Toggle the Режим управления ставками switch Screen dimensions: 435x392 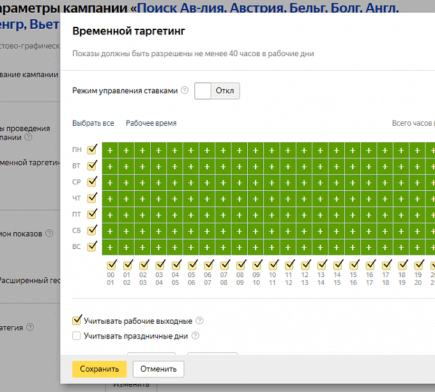[x=217, y=91]
